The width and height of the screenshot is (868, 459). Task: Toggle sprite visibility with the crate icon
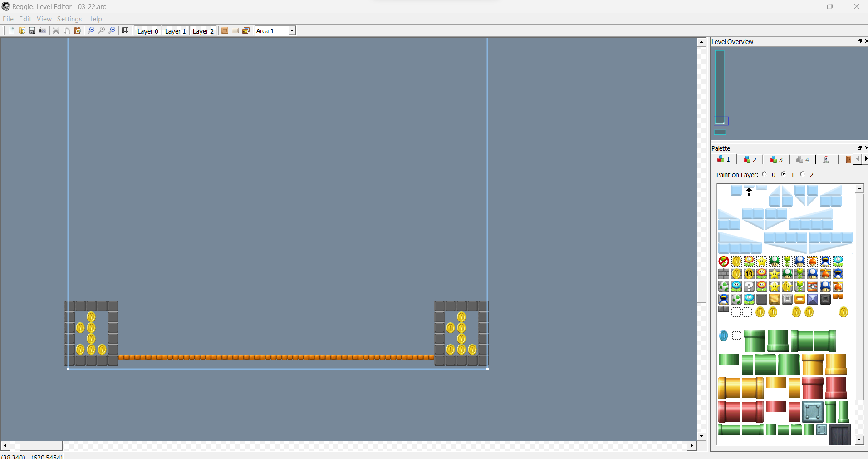[225, 30]
